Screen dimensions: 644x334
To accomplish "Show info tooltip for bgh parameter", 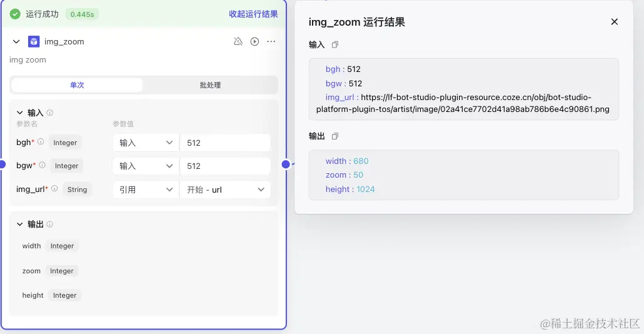I will 41,142.
